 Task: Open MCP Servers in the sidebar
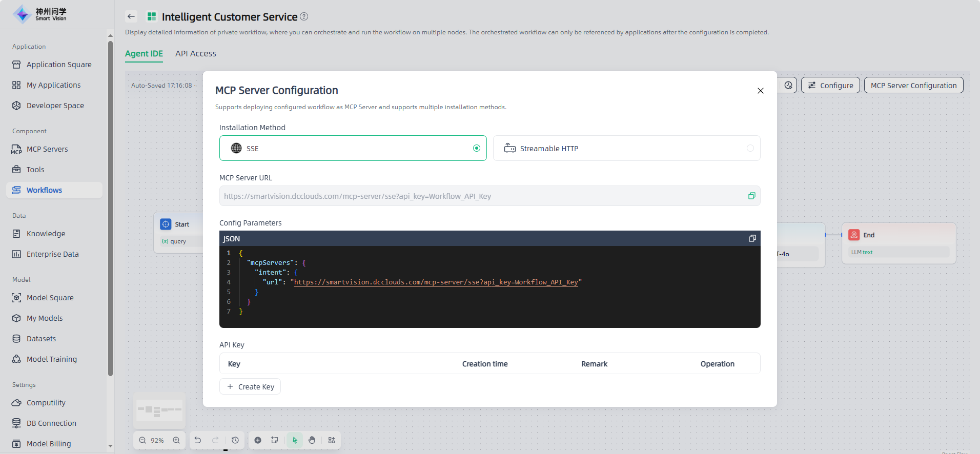tap(47, 149)
